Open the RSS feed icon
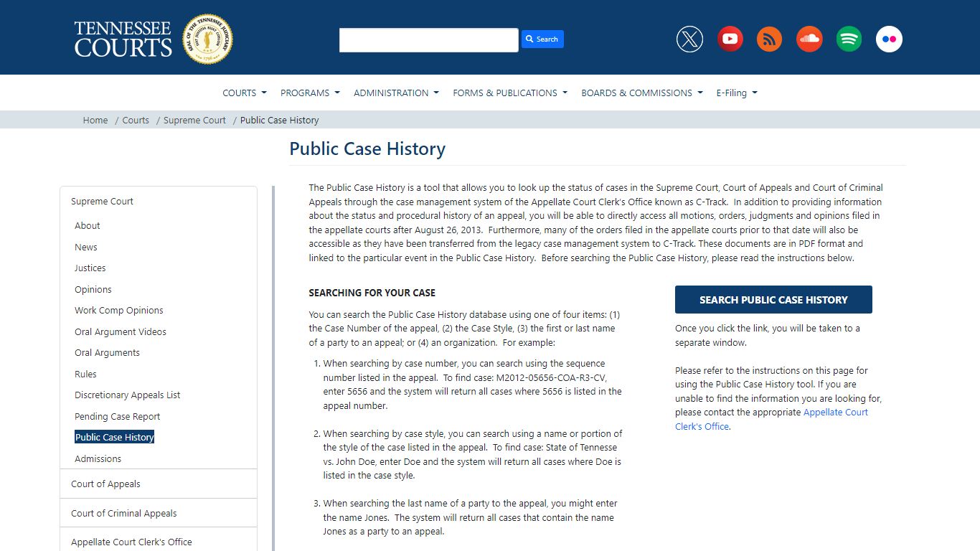This screenshot has width=980, height=551. pyautogui.click(x=769, y=39)
